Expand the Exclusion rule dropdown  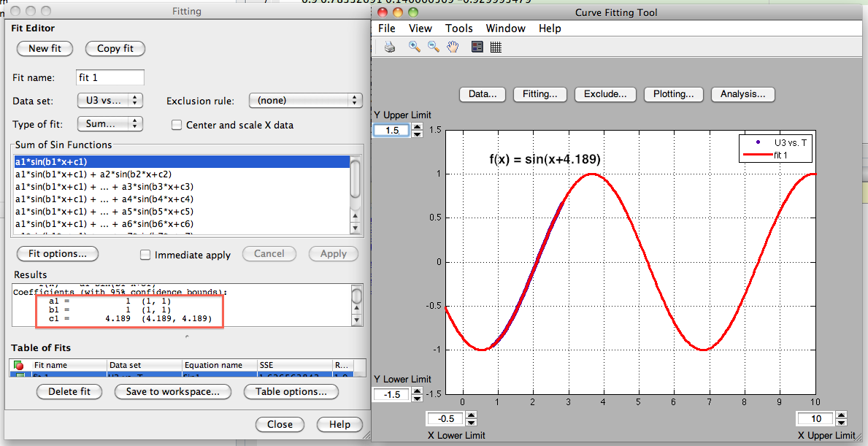[305, 100]
